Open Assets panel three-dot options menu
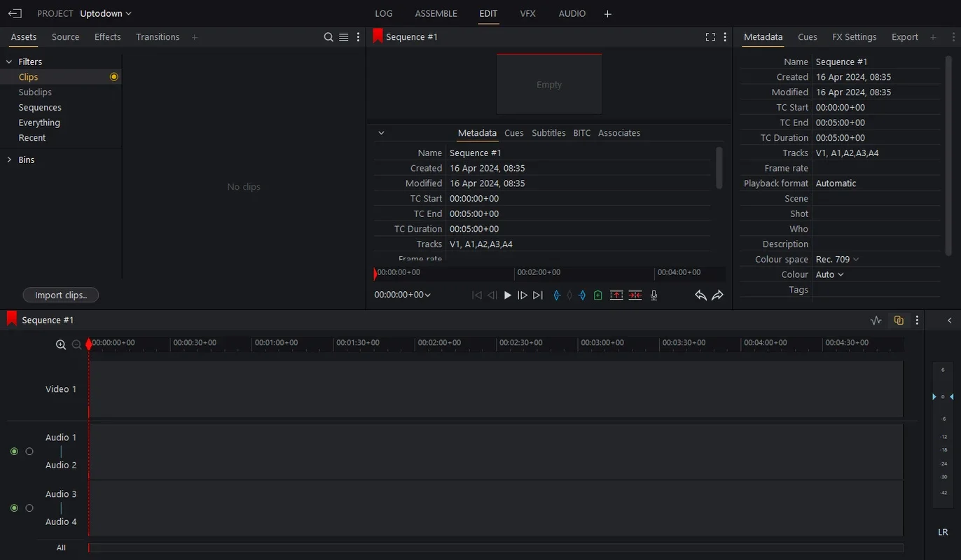The height and width of the screenshot is (560, 961). point(359,37)
